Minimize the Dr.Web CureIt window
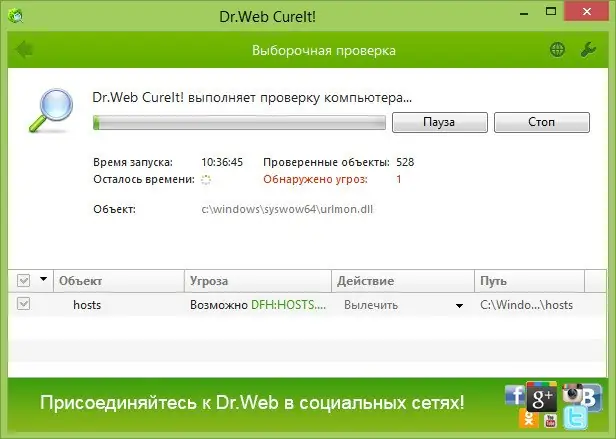The width and height of the screenshot is (616, 439). 524,14
